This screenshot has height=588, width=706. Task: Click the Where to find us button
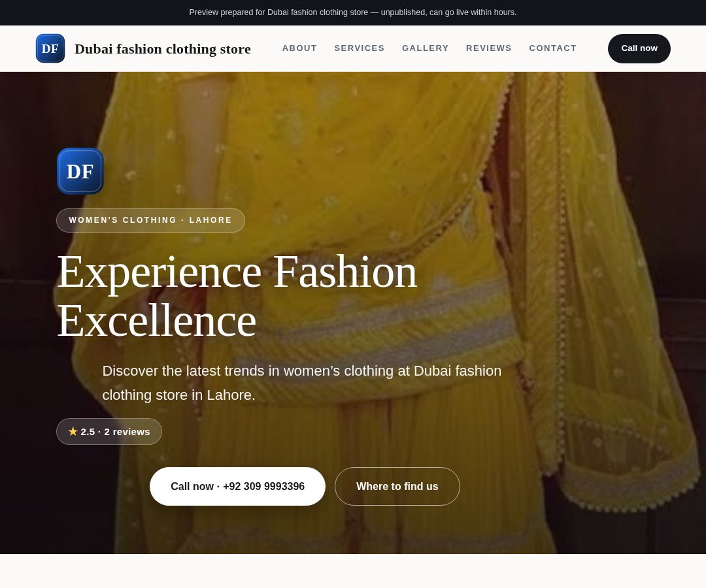pos(397,486)
